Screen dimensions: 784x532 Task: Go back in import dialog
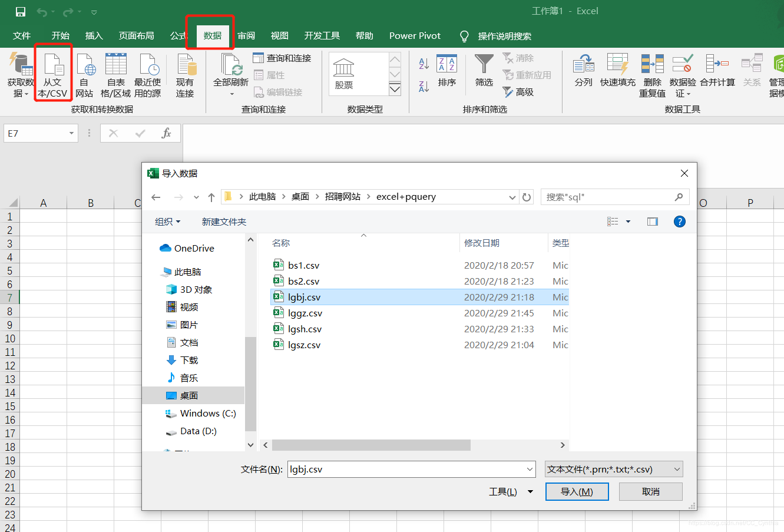point(156,197)
